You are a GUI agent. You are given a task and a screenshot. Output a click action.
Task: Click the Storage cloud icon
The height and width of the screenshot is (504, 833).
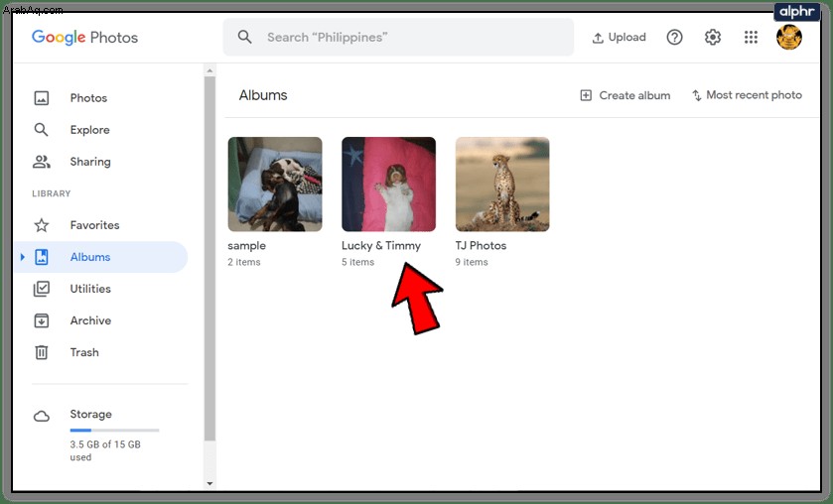pyautogui.click(x=42, y=416)
